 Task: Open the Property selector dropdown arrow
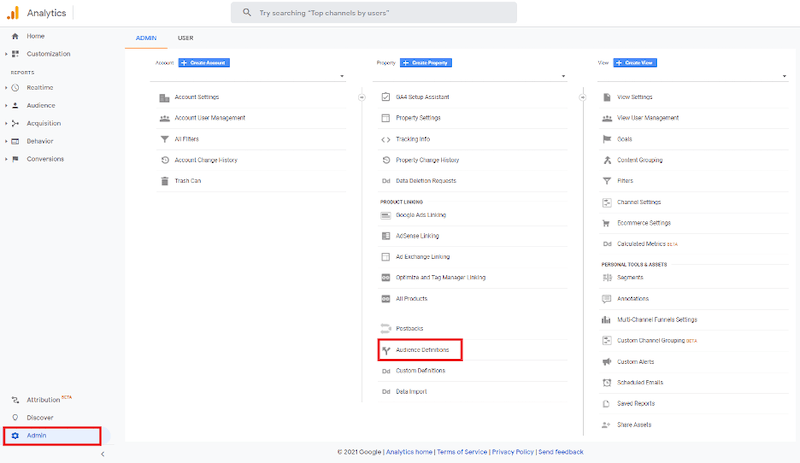[563, 76]
